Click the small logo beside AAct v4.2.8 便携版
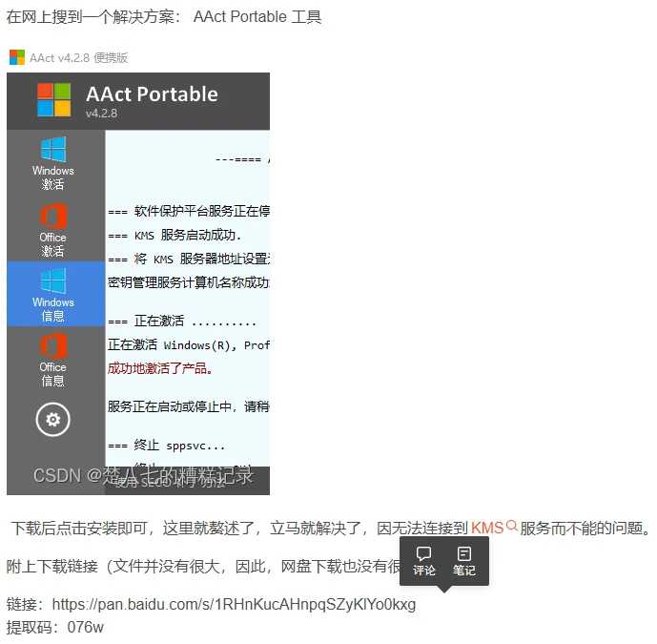This screenshot has height=644, width=657. point(17,57)
